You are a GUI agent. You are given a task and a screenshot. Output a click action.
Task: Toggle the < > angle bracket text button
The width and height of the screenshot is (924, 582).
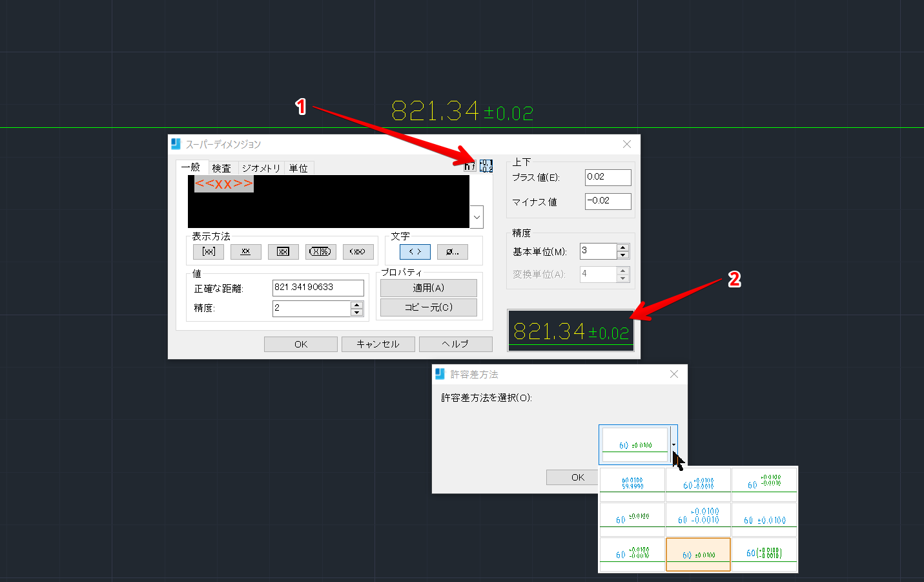415,252
